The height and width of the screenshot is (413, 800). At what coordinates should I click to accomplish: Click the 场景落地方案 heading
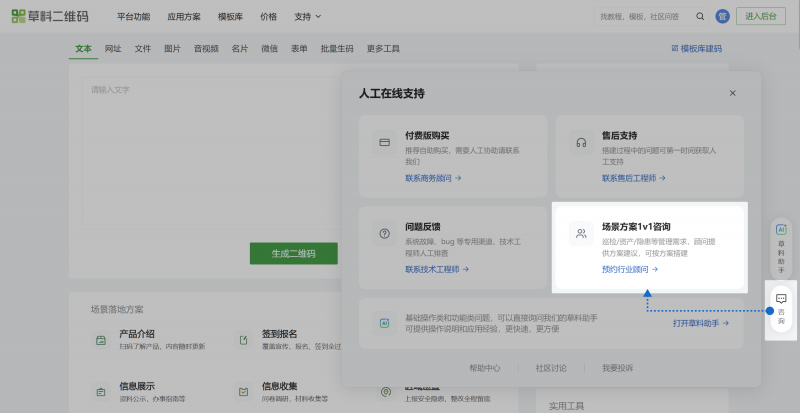click(x=117, y=309)
